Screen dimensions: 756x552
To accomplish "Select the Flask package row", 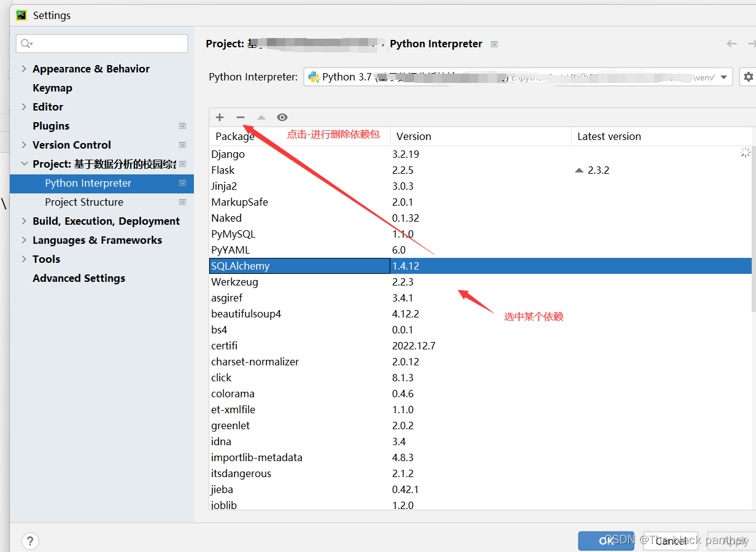I will pyautogui.click(x=223, y=170).
